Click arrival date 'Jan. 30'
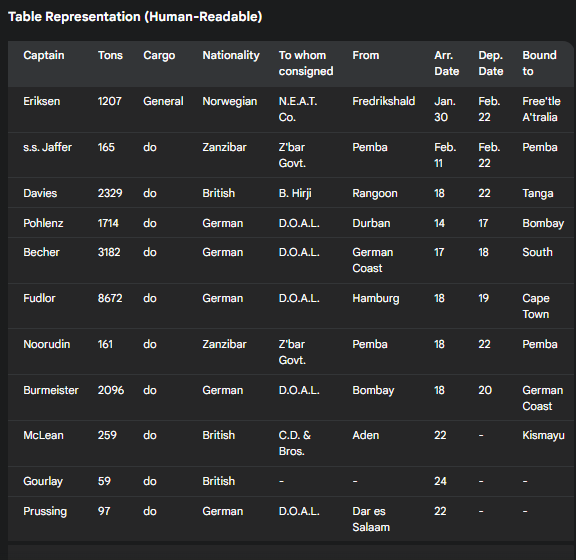 click(x=445, y=109)
